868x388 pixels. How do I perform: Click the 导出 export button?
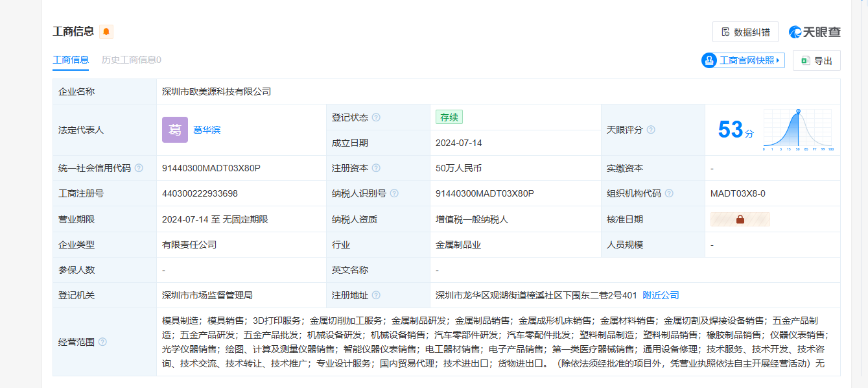(816, 60)
